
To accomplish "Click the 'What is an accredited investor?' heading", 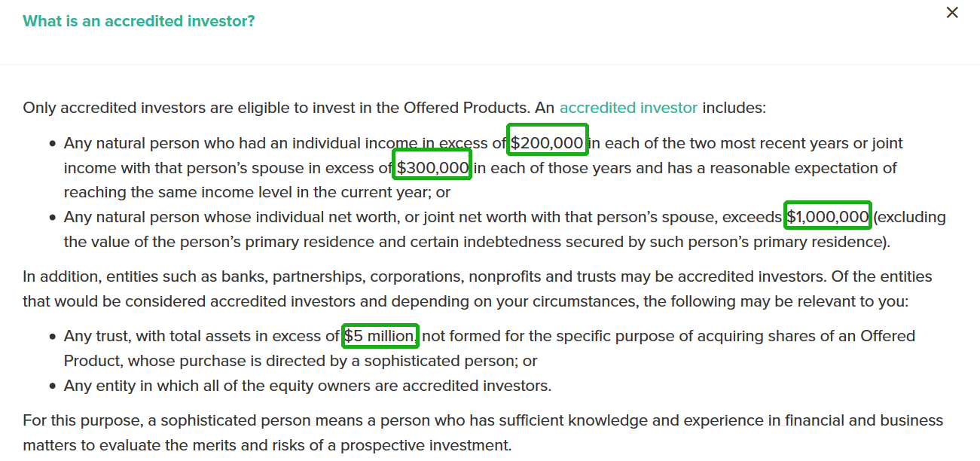I will (139, 21).
